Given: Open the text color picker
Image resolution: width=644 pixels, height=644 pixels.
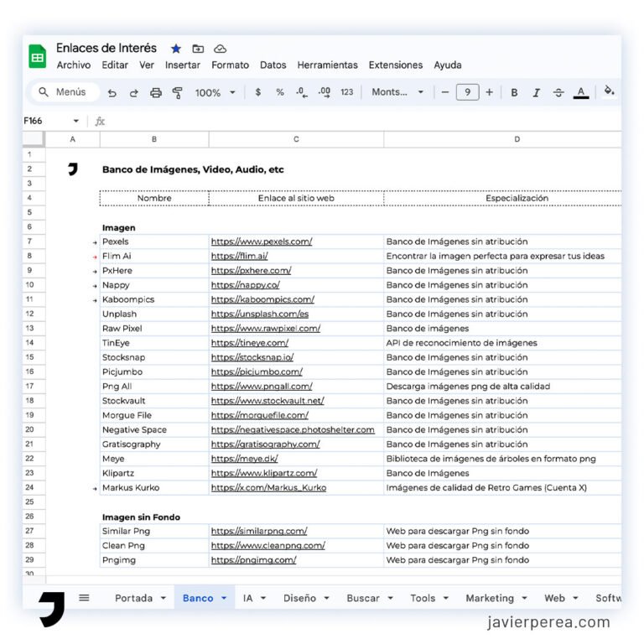Looking at the screenshot, I should click(581, 93).
